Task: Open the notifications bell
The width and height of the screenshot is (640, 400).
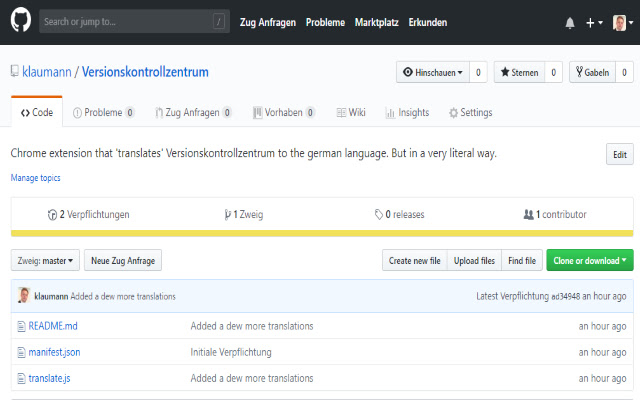Action: pyautogui.click(x=570, y=23)
